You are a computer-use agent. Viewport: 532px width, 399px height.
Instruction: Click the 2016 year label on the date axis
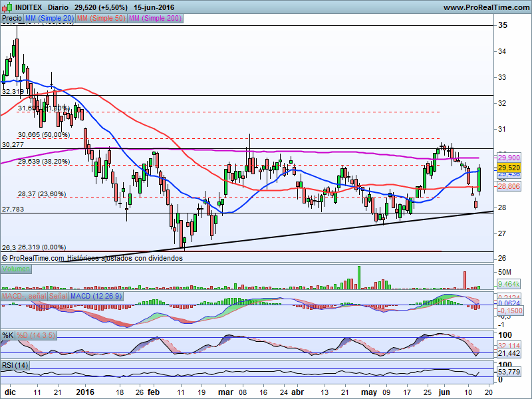[85, 392]
